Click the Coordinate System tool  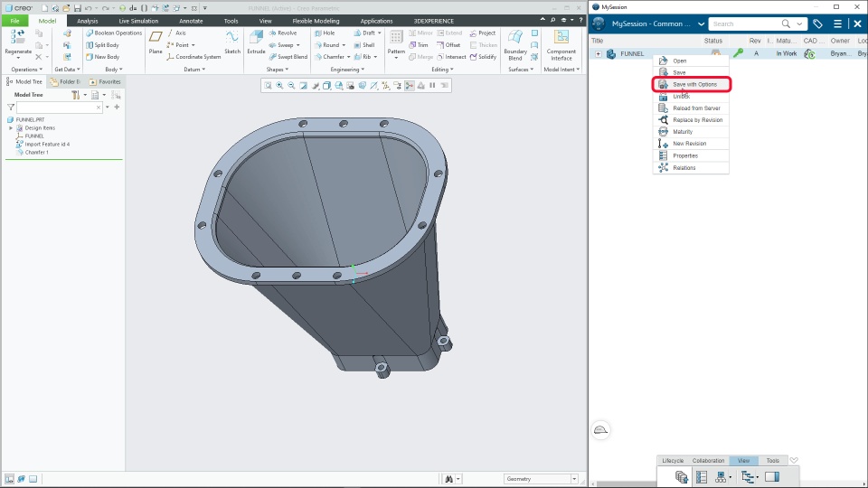pyautogui.click(x=193, y=57)
